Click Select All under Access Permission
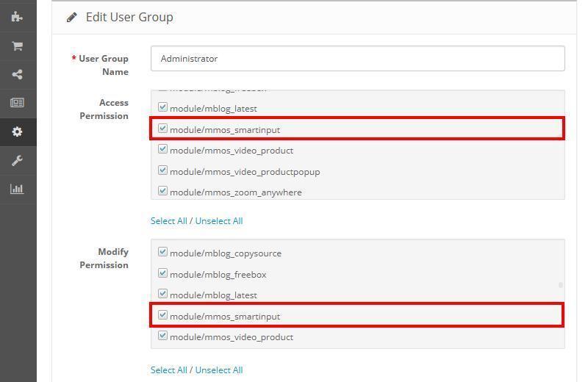This screenshot has height=382, width=588. click(x=168, y=221)
